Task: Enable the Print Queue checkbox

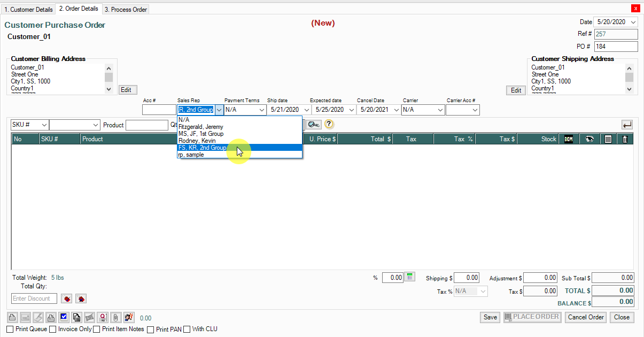Action: point(10,330)
